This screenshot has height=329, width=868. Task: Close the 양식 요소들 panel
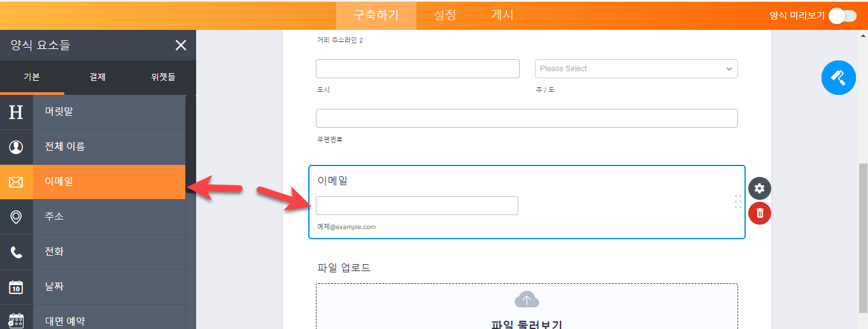pos(181,45)
